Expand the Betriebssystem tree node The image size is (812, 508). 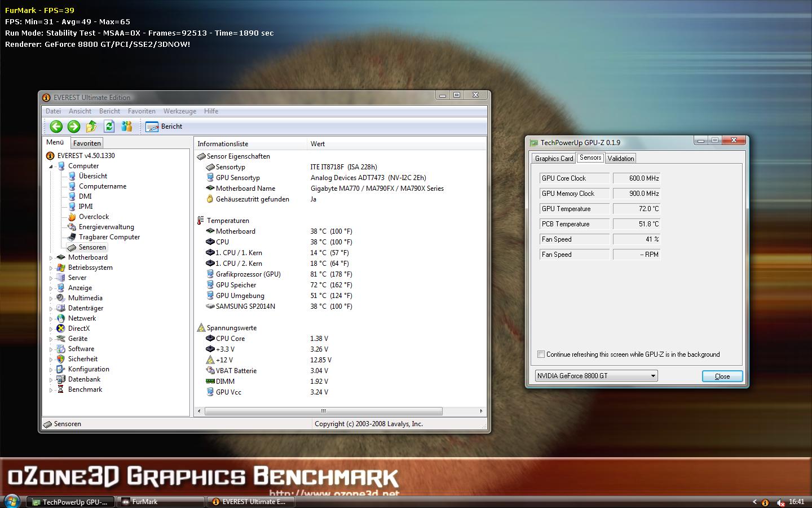point(51,268)
